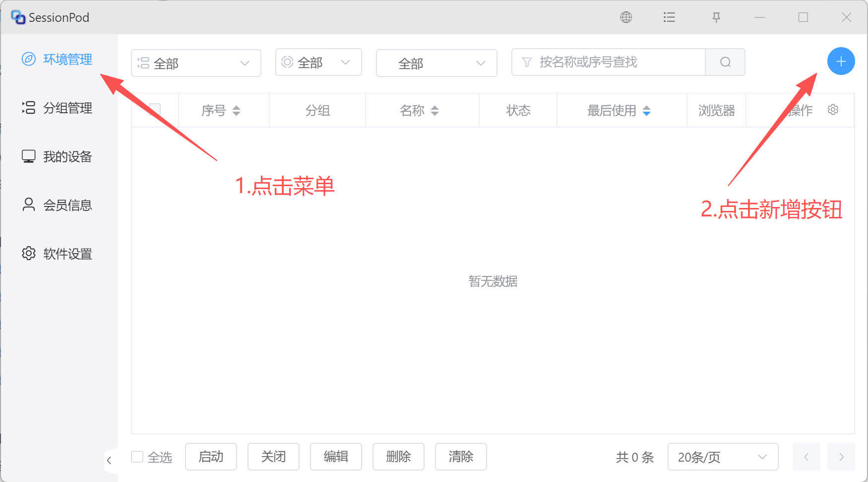Open the list menu icon in title bar
Screen dimensions: 868x482
(669, 17)
